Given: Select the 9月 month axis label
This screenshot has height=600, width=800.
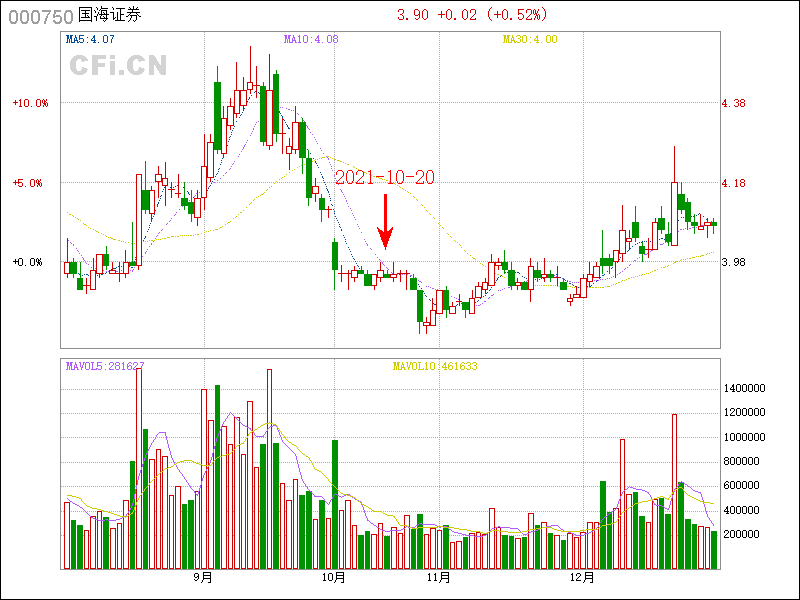Looking at the screenshot, I should pos(203,577).
